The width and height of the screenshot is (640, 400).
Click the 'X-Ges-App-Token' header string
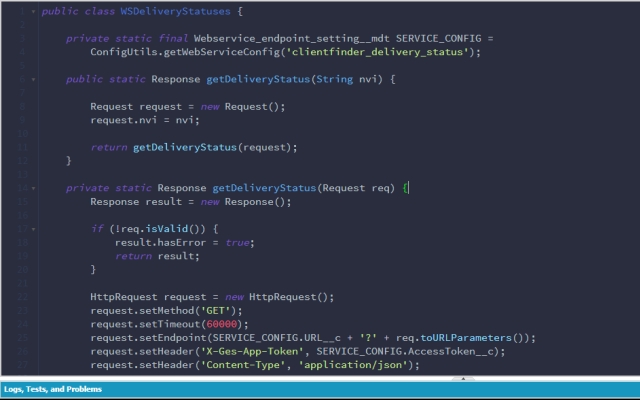(252, 351)
